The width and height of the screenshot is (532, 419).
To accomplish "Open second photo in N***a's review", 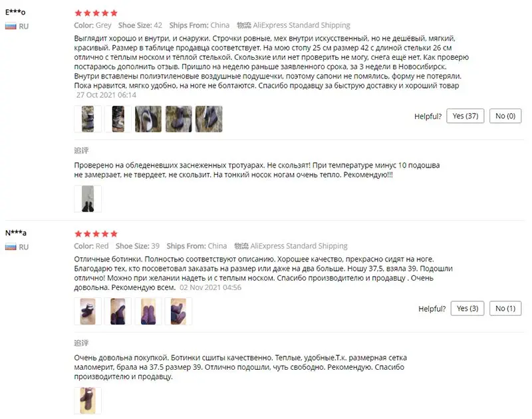I will 118,311.
